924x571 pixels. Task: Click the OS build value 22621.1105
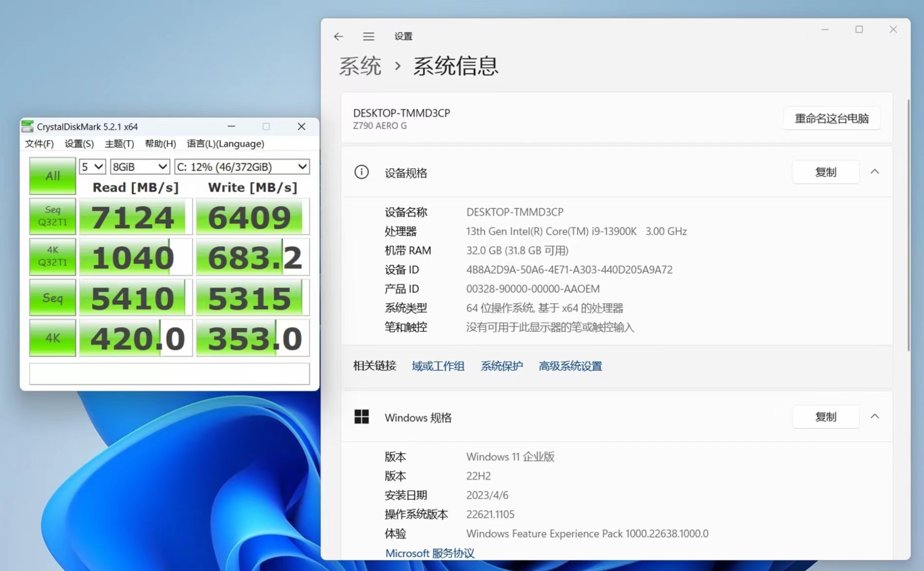490,514
